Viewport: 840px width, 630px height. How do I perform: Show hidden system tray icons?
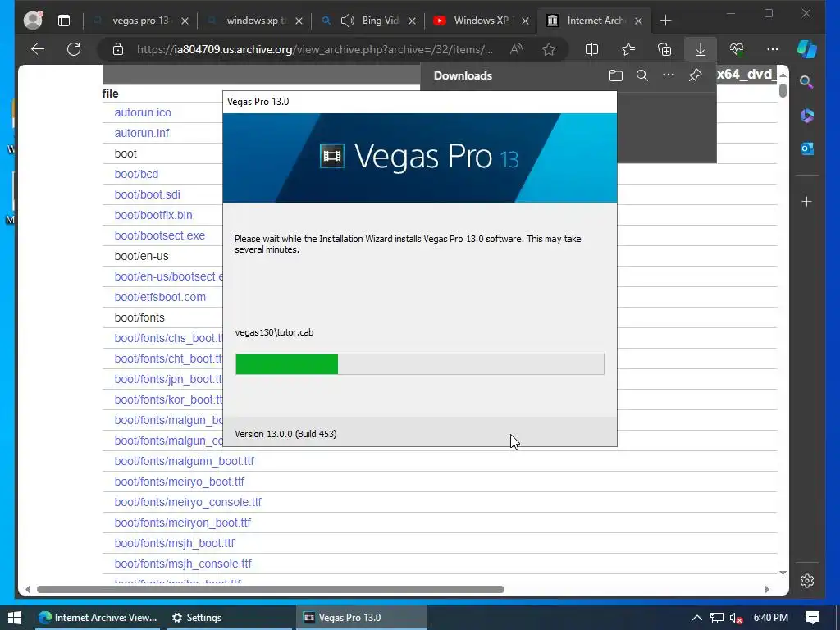(696, 618)
